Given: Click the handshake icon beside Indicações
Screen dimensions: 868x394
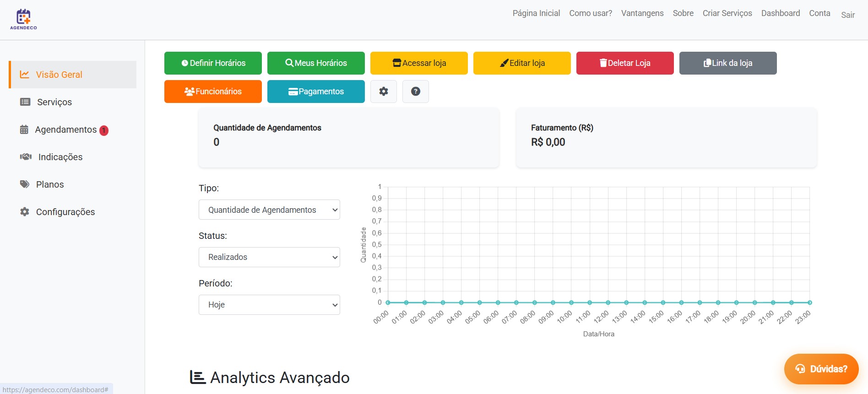Looking at the screenshot, I should coord(26,157).
